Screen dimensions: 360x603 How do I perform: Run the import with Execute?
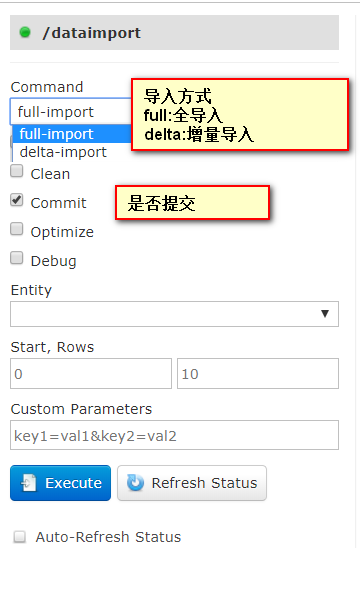pyautogui.click(x=60, y=483)
